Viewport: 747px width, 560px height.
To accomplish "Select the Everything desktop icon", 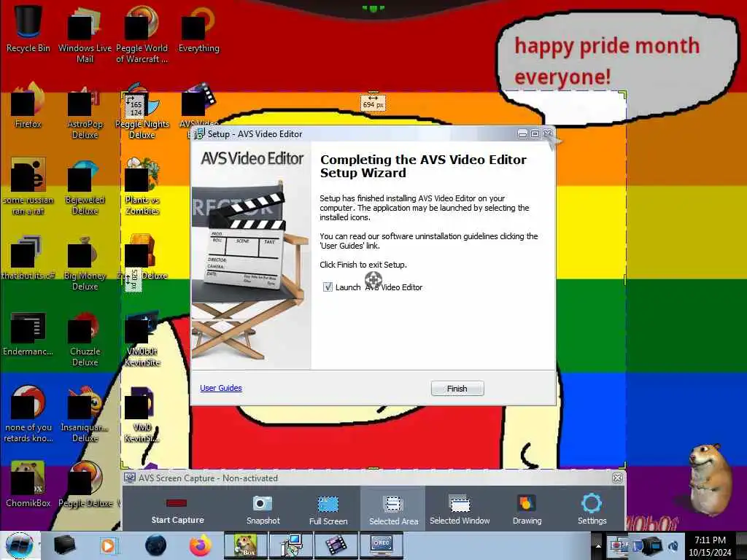I will [x=198, y=28].
